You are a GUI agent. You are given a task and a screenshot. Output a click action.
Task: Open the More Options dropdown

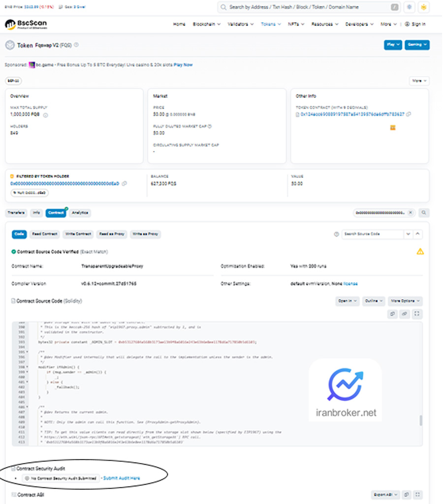pos(405,301)
